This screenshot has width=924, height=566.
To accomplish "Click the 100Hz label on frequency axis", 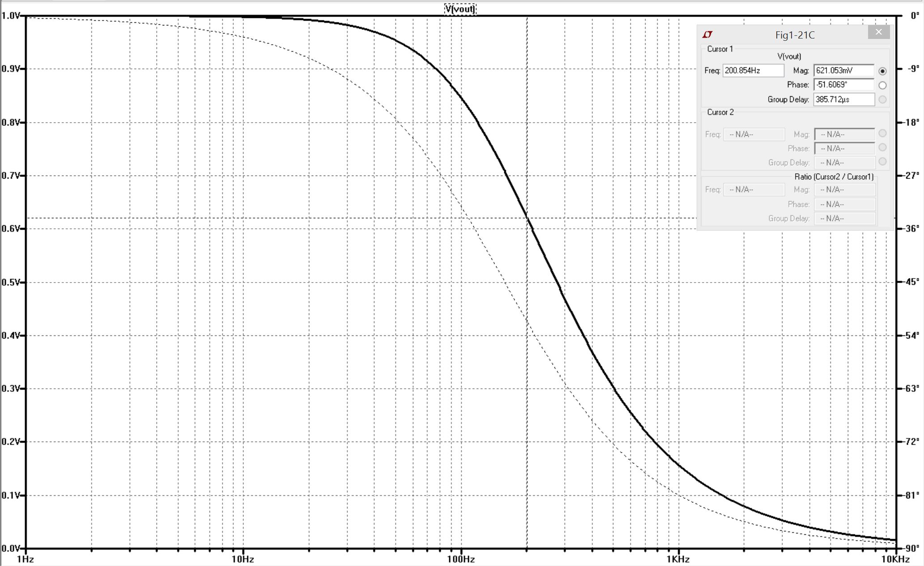I will (x=460, y=559).
